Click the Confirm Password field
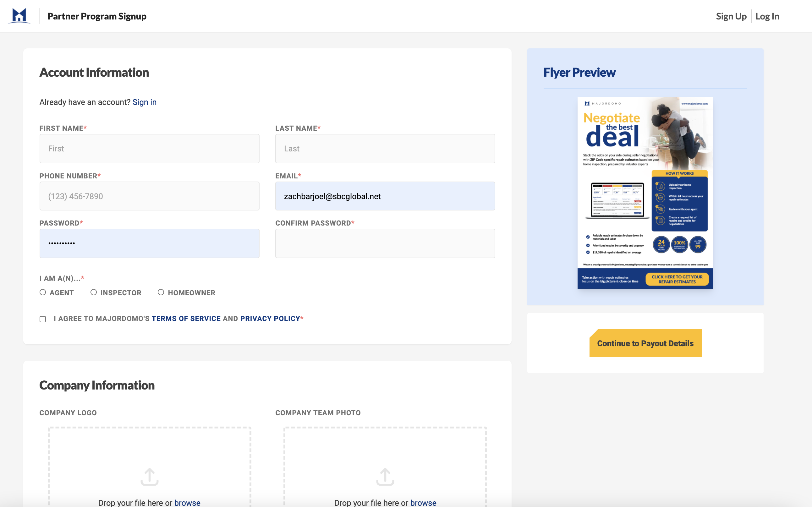The width and height of the screenshot is (812, 507). (x=385, y=243)
